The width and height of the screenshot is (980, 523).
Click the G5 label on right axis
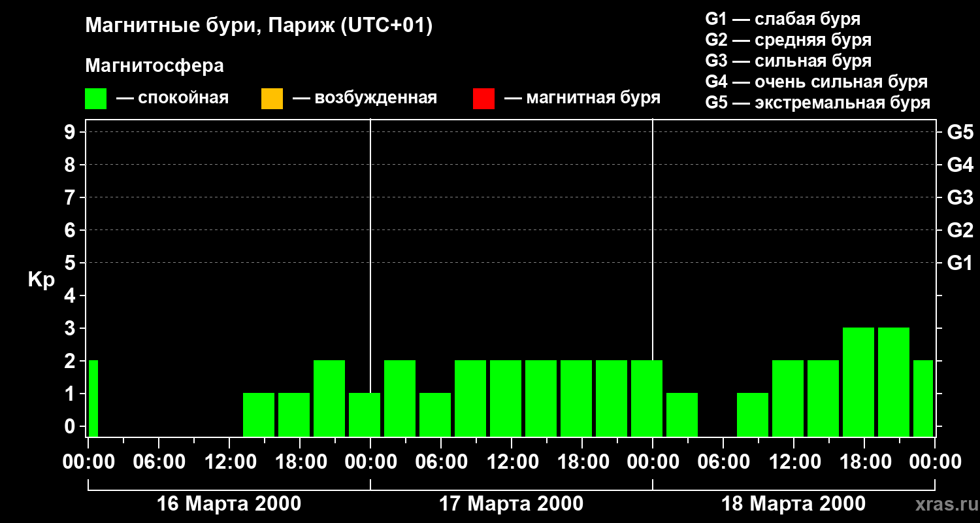pos(960,132)
